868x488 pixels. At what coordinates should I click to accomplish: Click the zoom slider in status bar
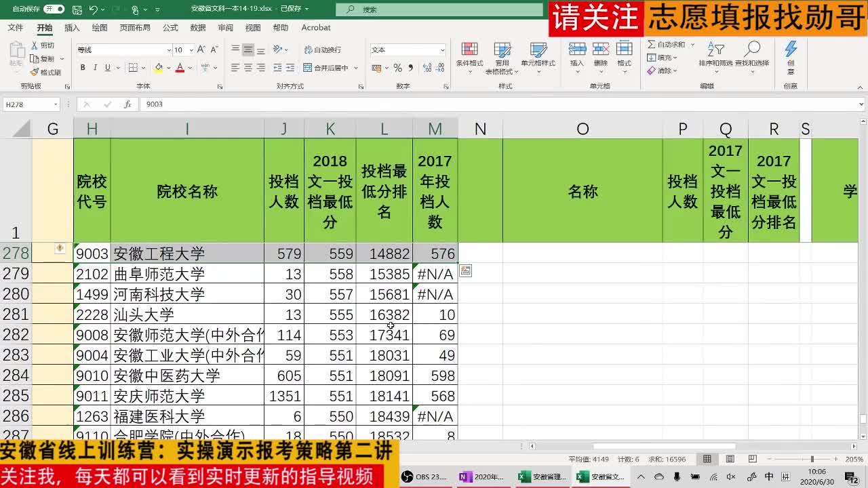click(x=811, y=459)
